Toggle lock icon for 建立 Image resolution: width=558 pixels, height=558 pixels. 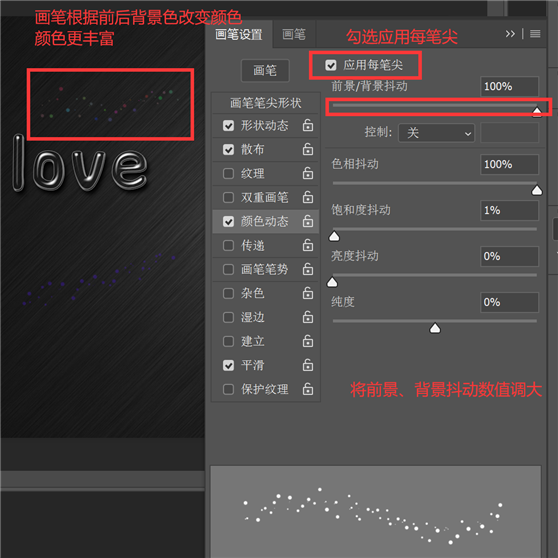coord(308,341)
